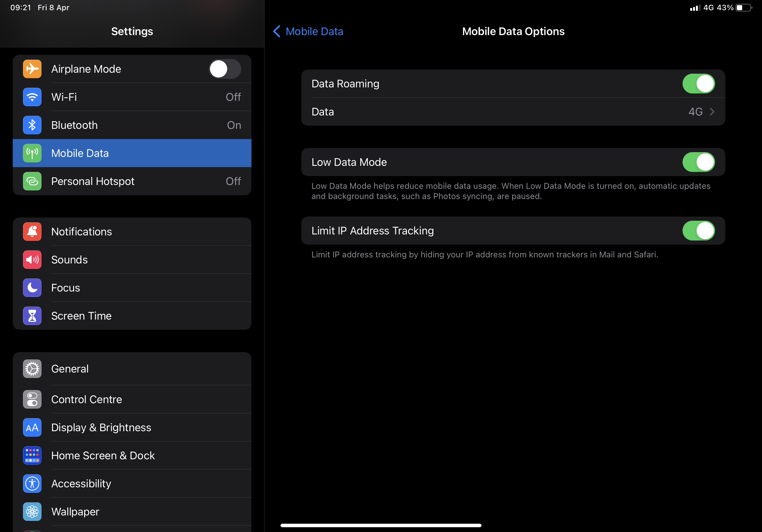Switch off Limit IP Address Tracking
Image resolution: width=762 pixels, height=532 pixels.
[x=698, y=231]
